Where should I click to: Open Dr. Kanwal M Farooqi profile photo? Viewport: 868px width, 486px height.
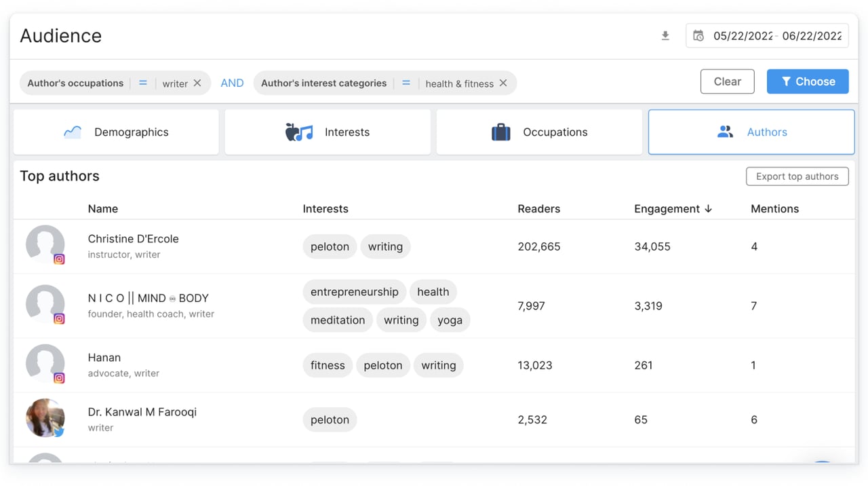45,417
